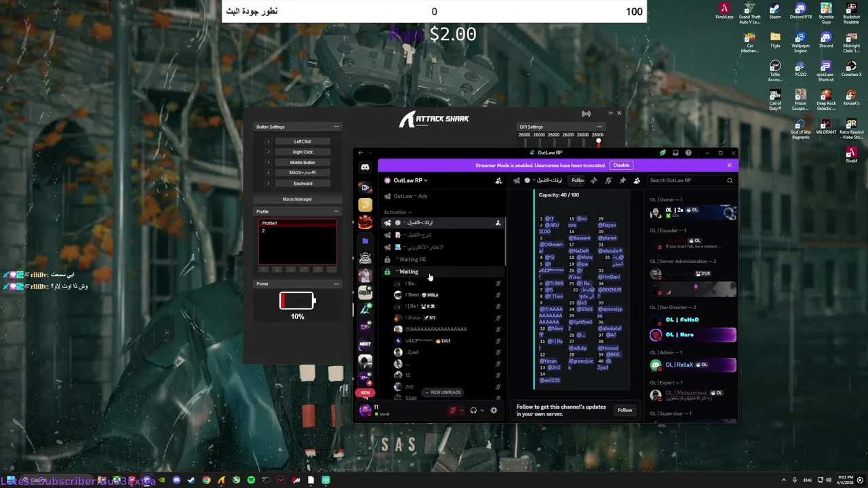This screenshot has height=488, width=868.
Task: Open OL | RellaX member profile
Action: tap(692, 365)
